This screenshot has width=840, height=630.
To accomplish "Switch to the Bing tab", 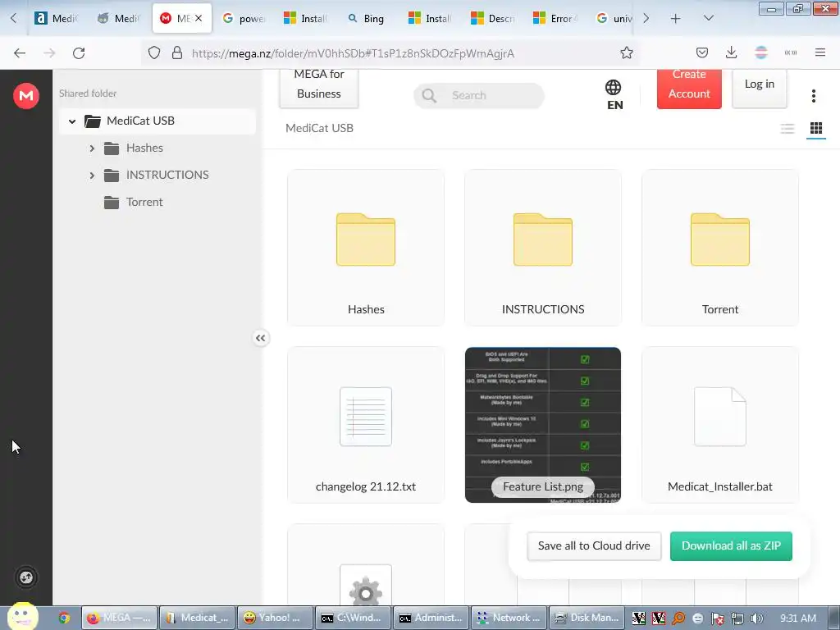I will [366, 19].
